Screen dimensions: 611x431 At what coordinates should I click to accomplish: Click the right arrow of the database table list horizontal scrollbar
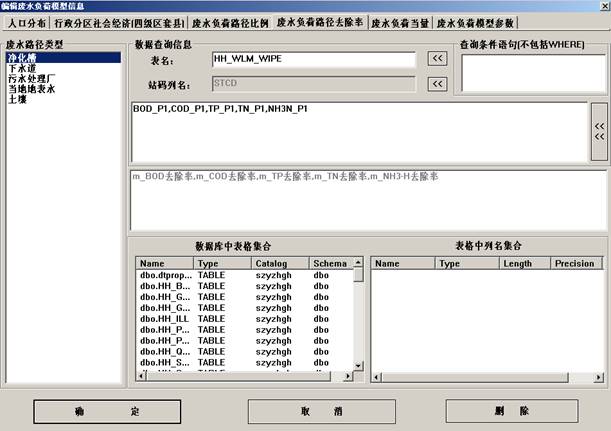click(x=346, y=377)
